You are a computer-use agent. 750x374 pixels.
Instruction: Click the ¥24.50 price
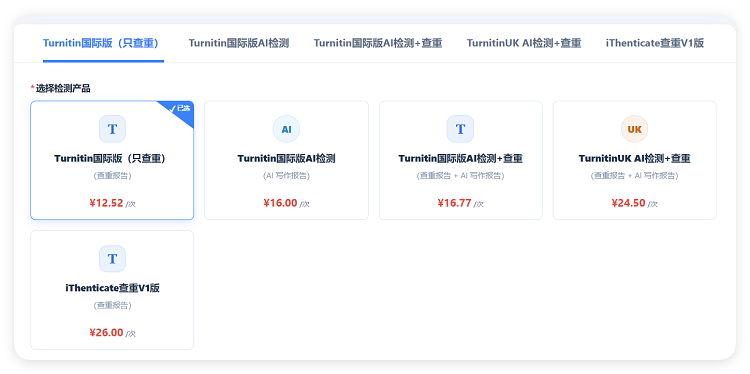(x=629, y=203)
